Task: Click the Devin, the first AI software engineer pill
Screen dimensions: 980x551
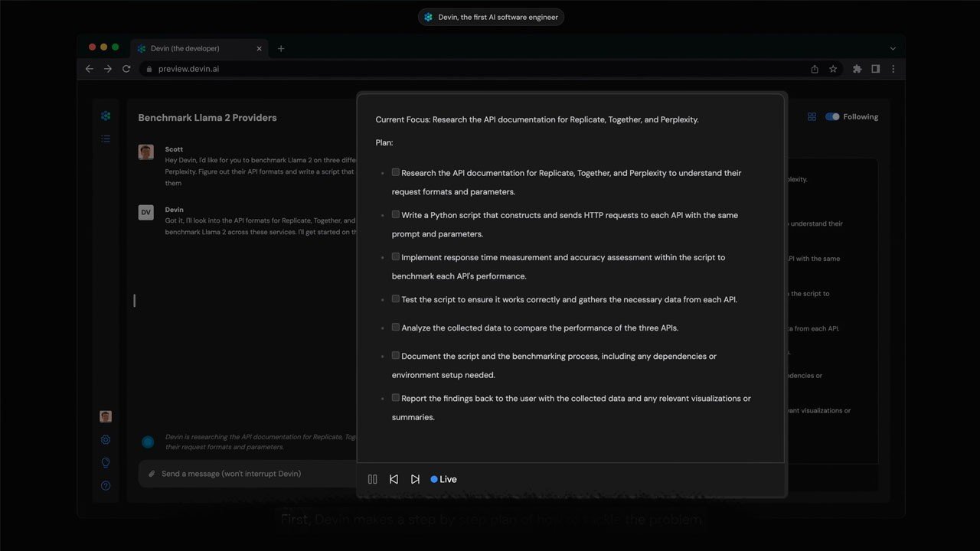Action: [491, 17]
